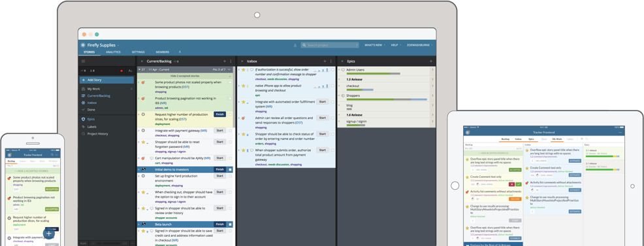Select Done in the sidebar

[91, 109]
